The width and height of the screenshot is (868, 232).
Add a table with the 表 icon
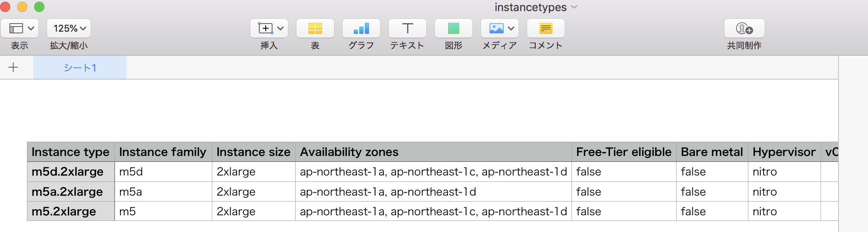click(315, 29)
